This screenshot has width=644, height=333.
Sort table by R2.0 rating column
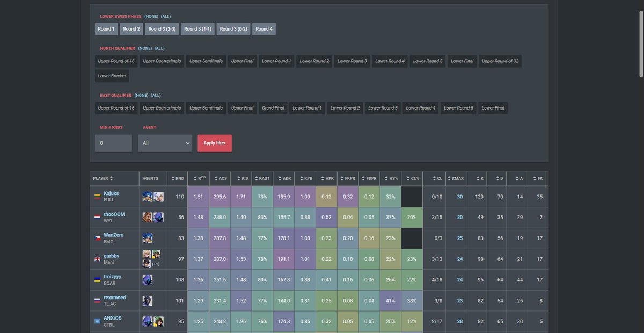click(199, 178)
